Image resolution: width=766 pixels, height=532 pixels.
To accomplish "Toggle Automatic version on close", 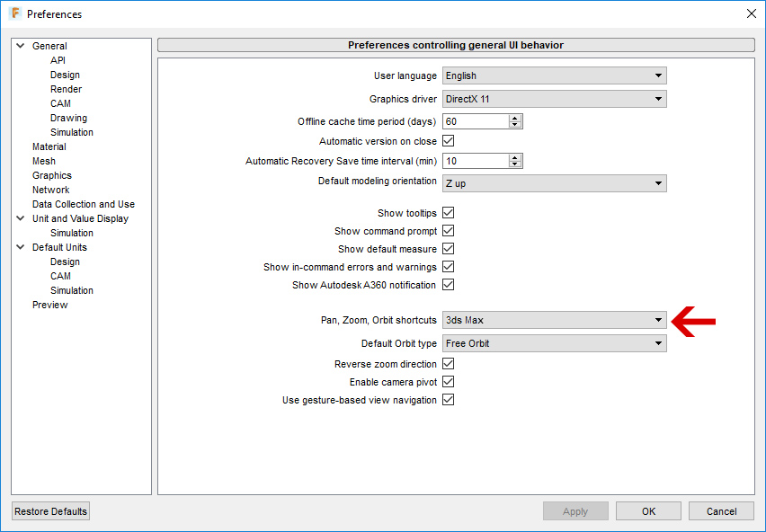I will click(448, 141).
